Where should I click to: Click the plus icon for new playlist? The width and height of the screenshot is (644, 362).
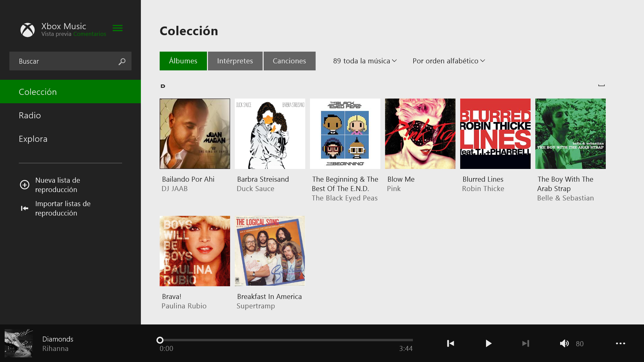tap(24, 185)
